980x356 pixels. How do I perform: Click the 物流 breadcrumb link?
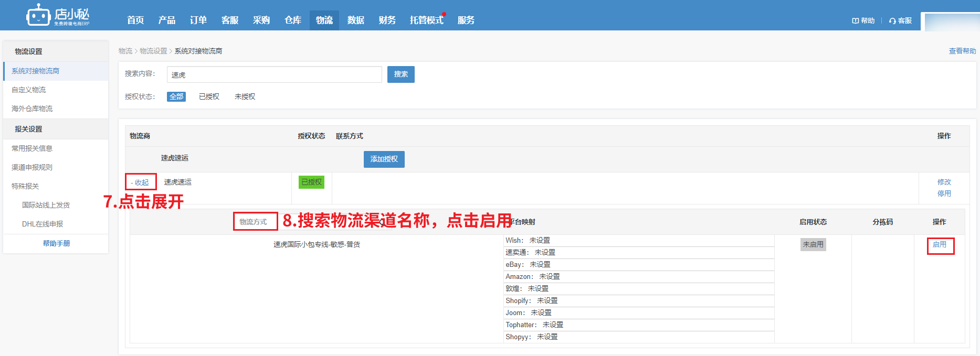[x=125, y=51]
